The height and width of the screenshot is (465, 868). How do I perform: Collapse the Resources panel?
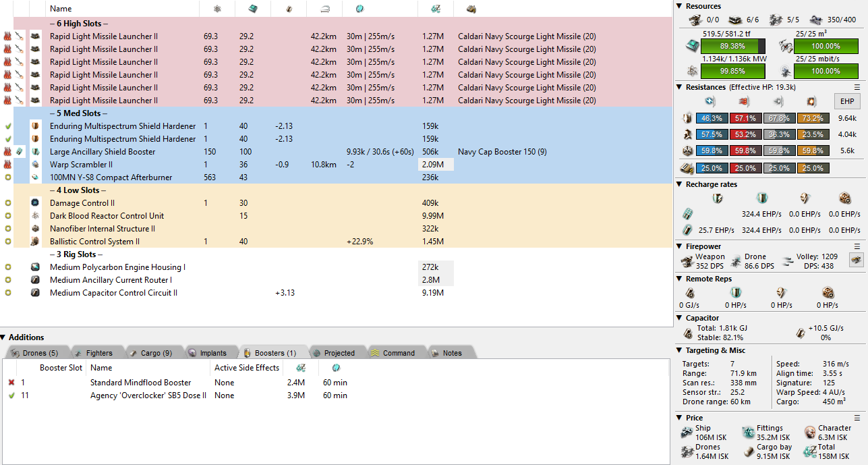(680, 6)
